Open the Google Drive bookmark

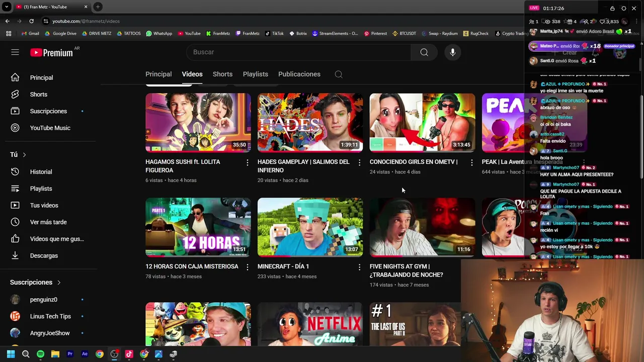(61, 34)
